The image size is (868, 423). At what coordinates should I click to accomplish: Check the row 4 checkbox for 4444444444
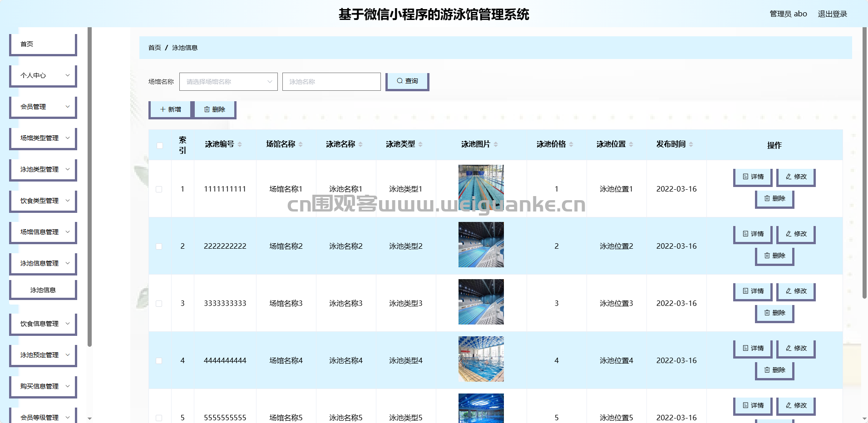(x=159, y=361)
